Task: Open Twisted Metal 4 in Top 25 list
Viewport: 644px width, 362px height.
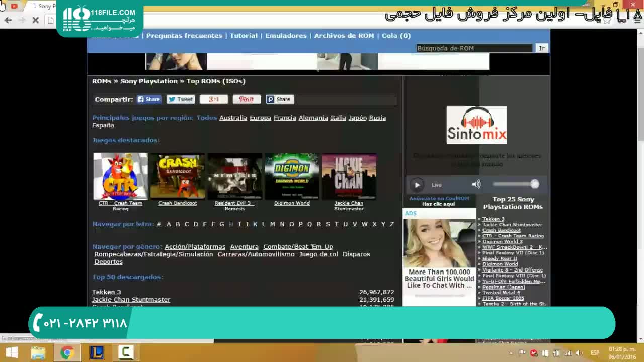Action: [x=501, y=292]
